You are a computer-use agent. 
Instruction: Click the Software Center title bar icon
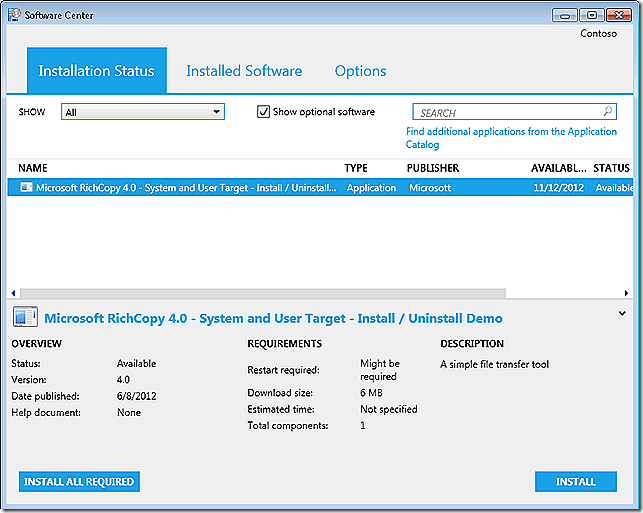pyautogui.click(x=14, y=15)
